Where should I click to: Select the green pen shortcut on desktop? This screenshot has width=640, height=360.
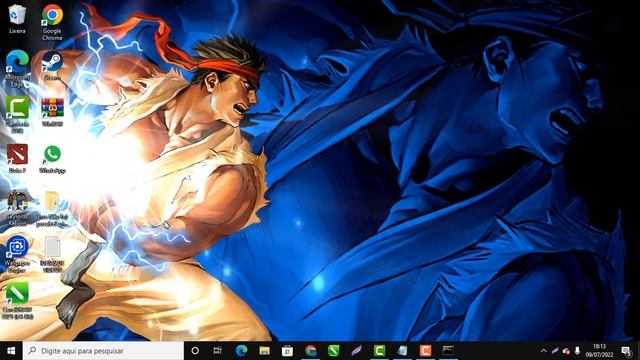(x=17, y=300)
